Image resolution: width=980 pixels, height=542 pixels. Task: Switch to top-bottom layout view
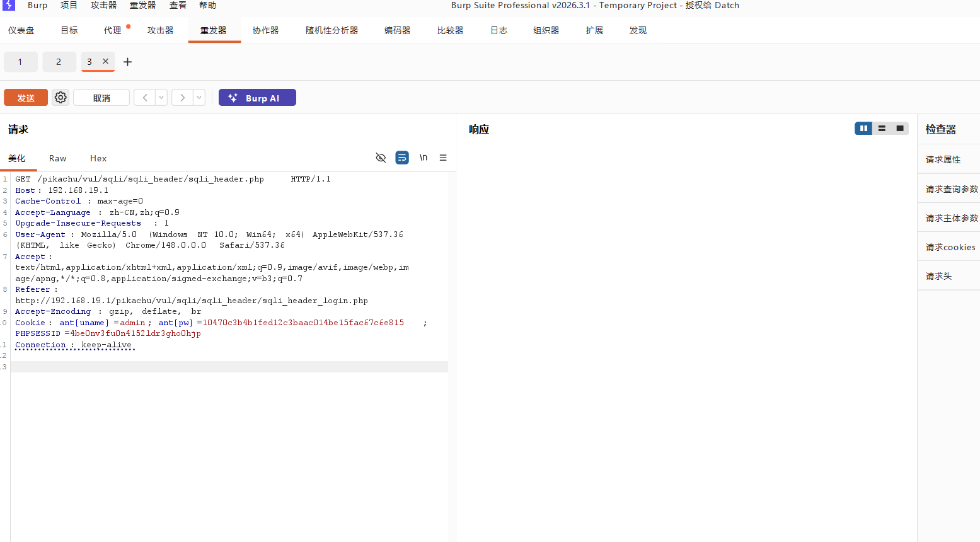[x=882, y=129]
